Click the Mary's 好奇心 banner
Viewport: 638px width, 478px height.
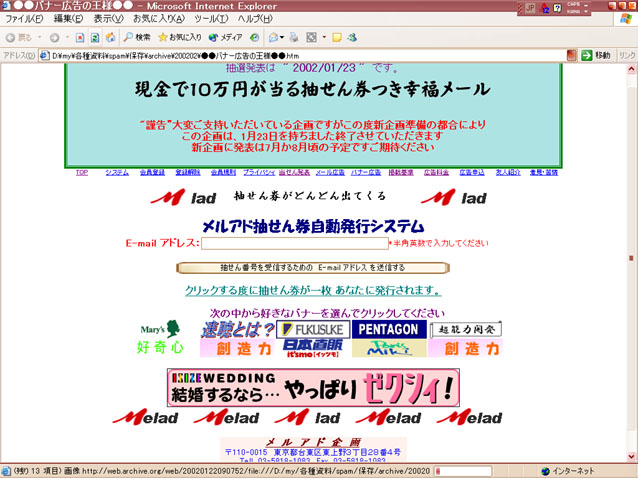click(x=160, y=336)
